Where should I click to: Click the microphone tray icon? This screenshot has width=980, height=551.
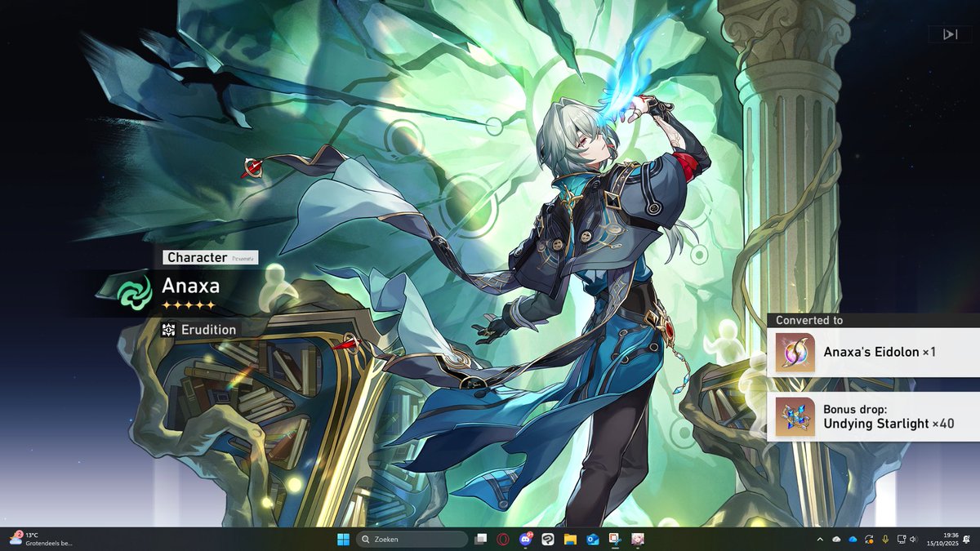click(885, 540)
